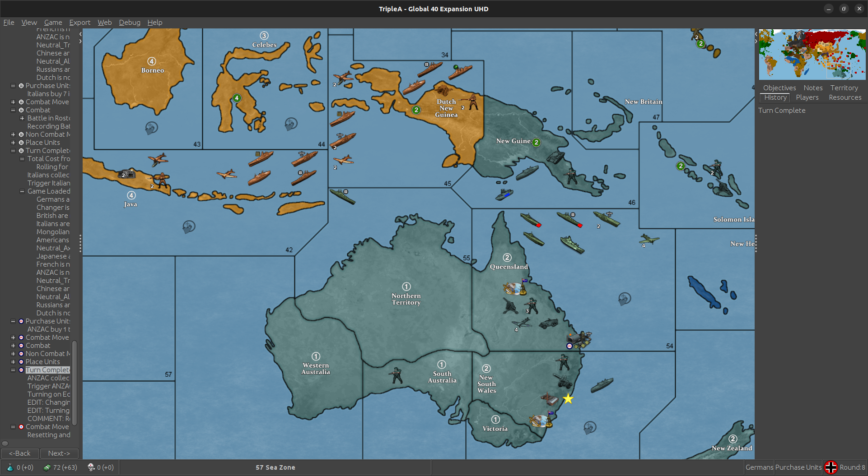Select the artillery unit in New South Wales
The width and height of the screenshot is (868, 476).
pyautogui.click(x=563, y=380)
